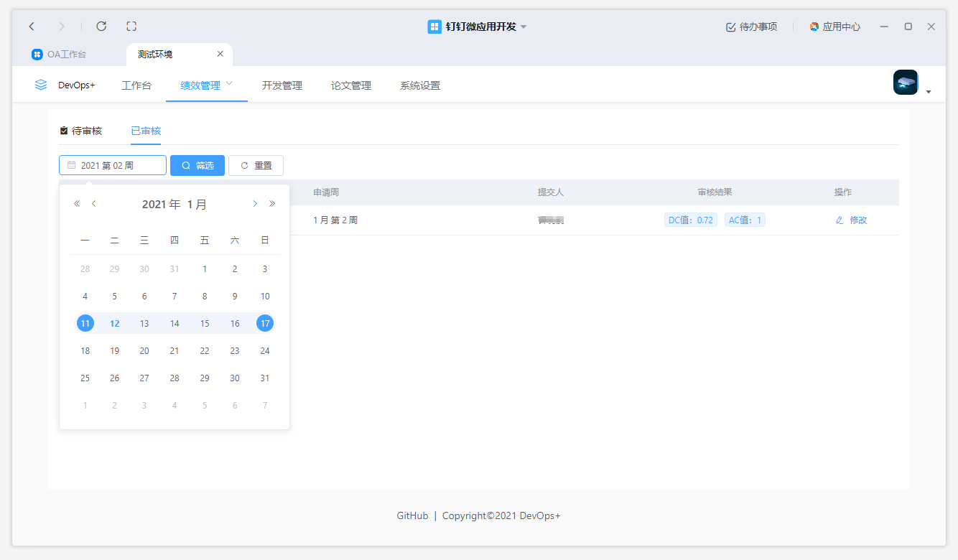Click the week picker input field

(x=113, y=165)
